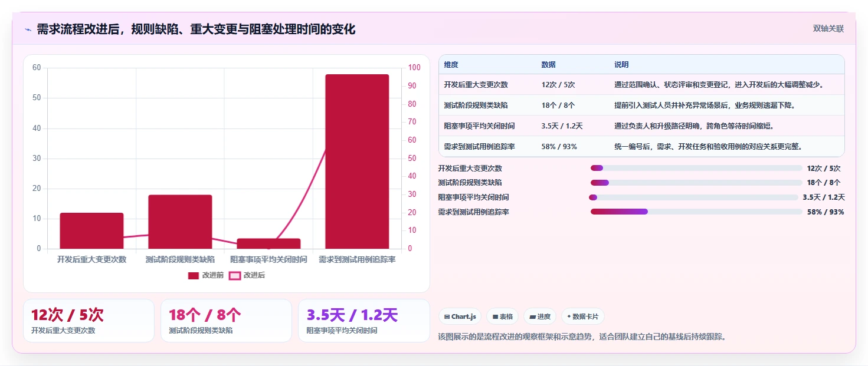Click the icon in the 表格 tag

[496, 316]
